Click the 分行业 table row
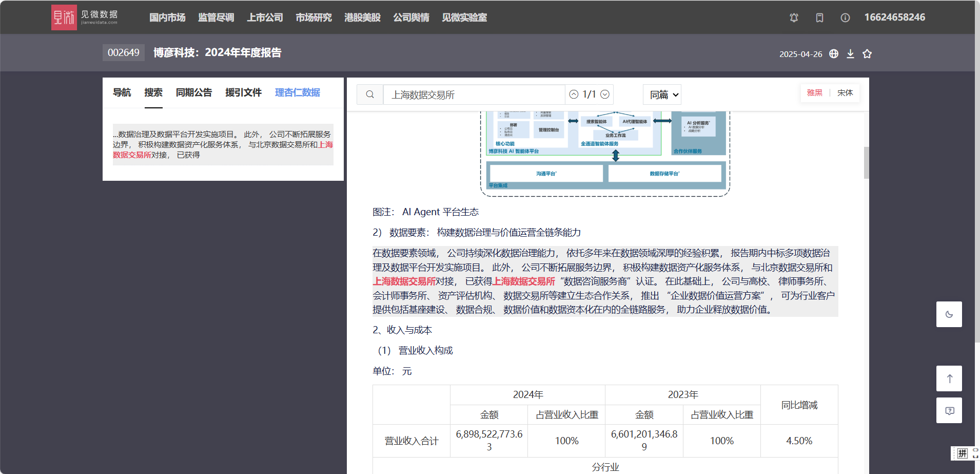This screenshot has height=474, width=980. 605,466
